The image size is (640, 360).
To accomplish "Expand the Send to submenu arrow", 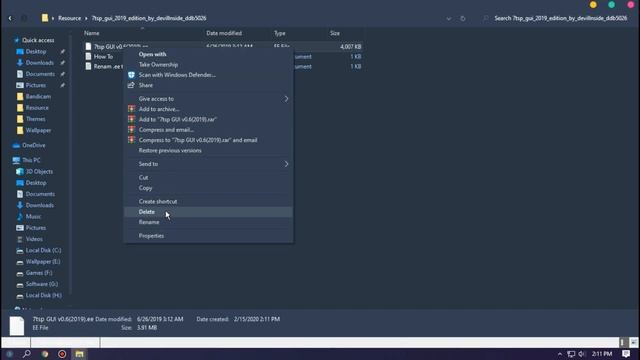I will tap(286, 164).
